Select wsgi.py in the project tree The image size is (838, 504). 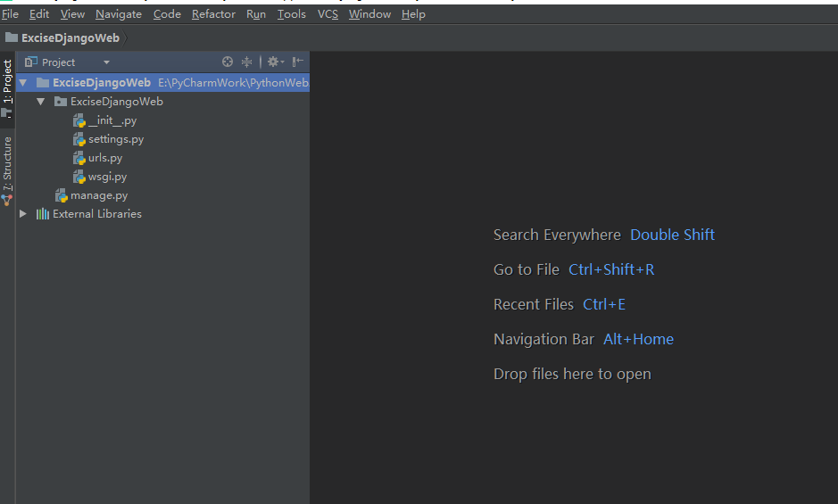pos(107,177)
